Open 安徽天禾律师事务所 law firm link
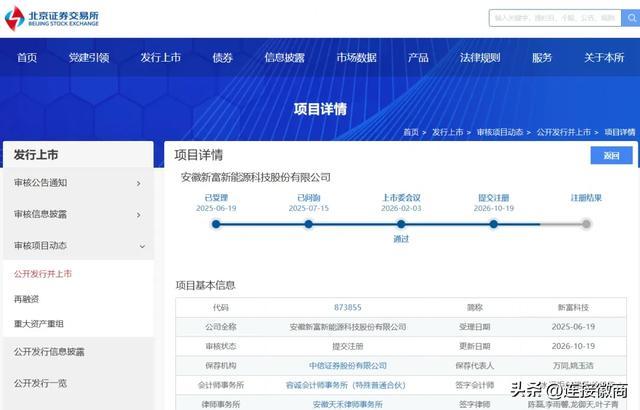Viewport: 640px width, 410px height. click(x=348, y=404)
